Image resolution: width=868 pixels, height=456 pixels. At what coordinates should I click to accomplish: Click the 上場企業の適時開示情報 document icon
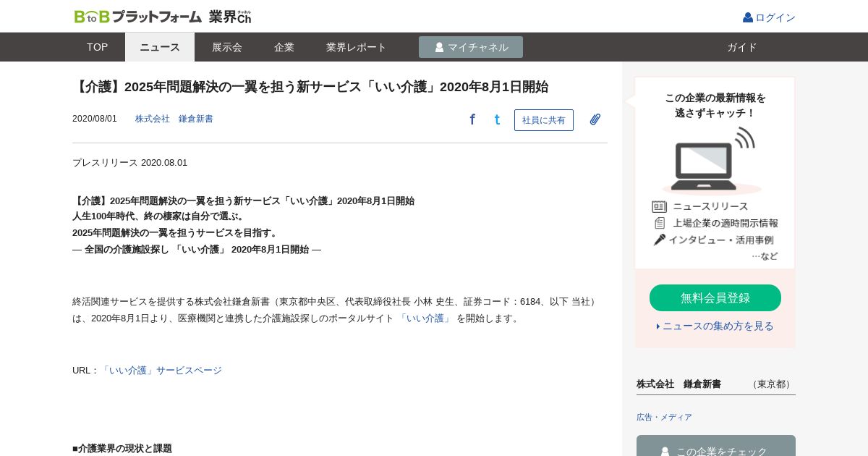(x=660, y=223)
